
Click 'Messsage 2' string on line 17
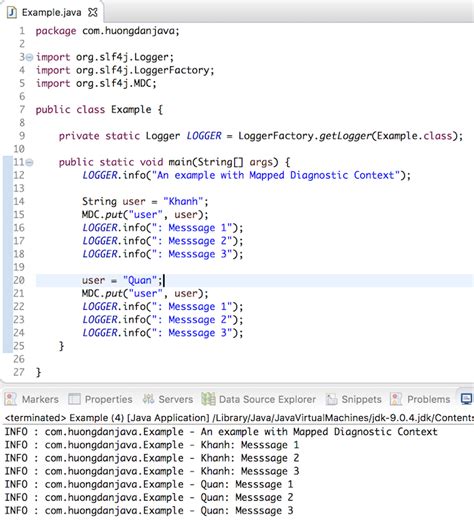(195, 241)
